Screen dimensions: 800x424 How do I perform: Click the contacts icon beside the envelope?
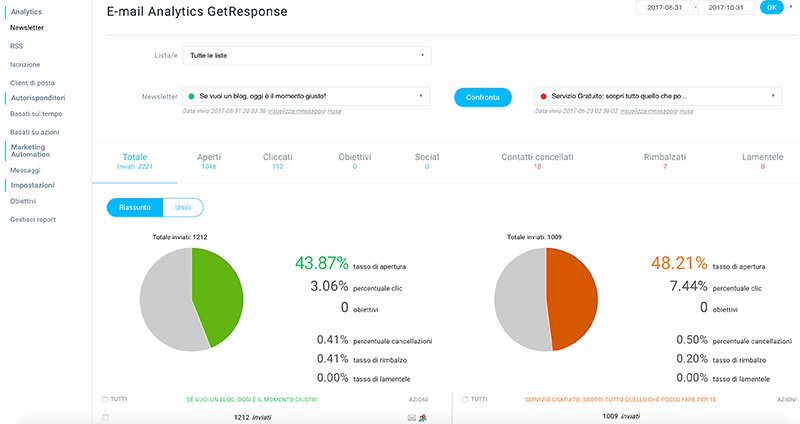tap(423, 416)
